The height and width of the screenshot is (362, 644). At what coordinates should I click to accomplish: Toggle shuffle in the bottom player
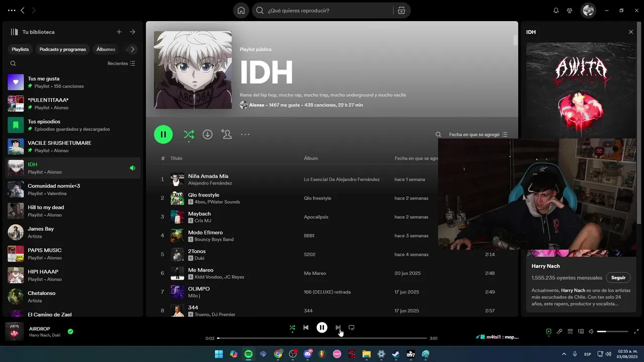[x=292, y=328]
